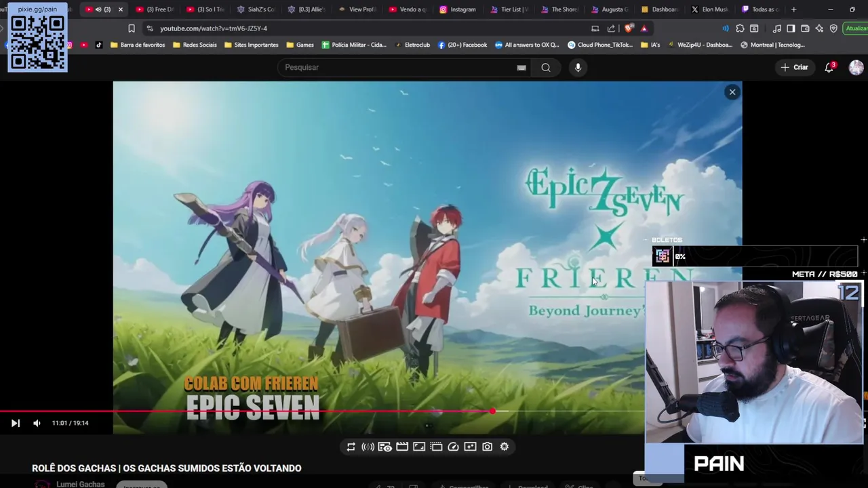
Task: Open the Brave Wallet icon
Action: point(805,28)
